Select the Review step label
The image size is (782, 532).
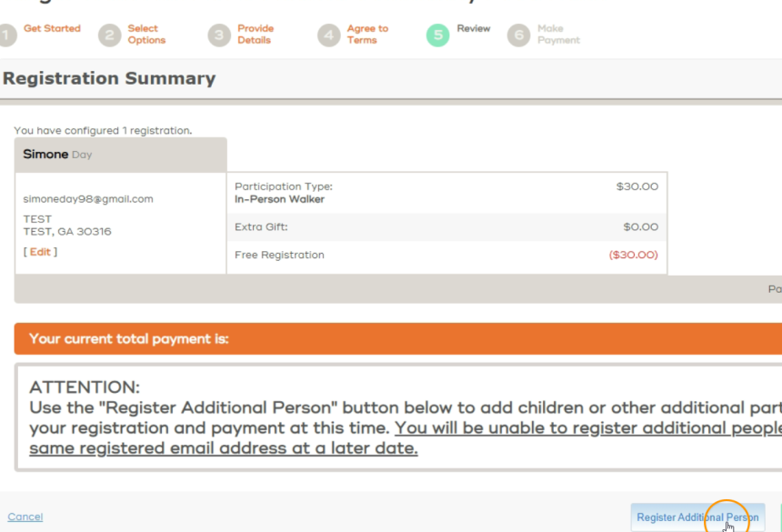(x=474, y=29)
